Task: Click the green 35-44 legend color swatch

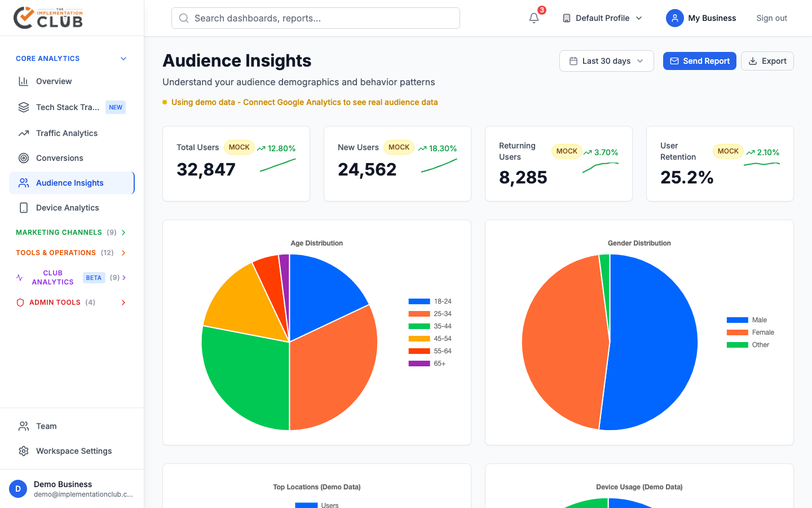Action: [x=419, y=326]
